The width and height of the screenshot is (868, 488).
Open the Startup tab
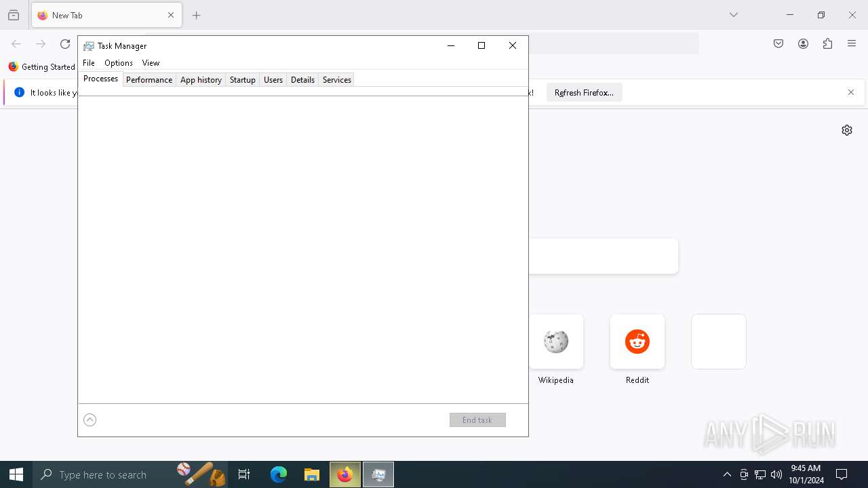point(242,80)
